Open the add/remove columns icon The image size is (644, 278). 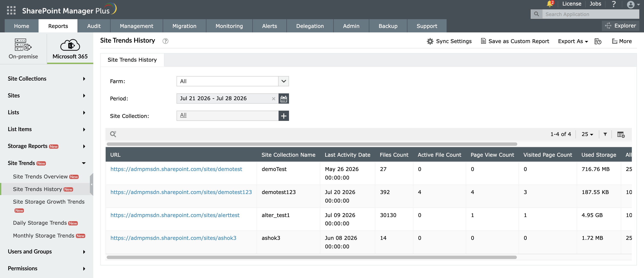[x=621, y=134]
